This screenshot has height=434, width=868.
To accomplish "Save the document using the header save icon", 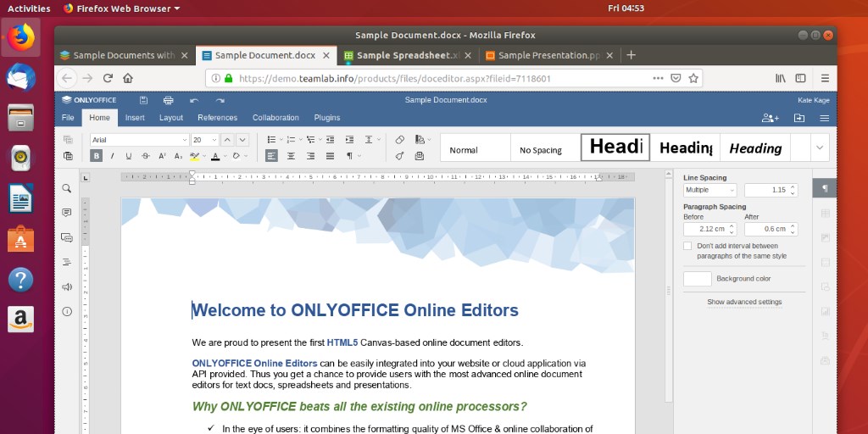I will coord(143,100).
